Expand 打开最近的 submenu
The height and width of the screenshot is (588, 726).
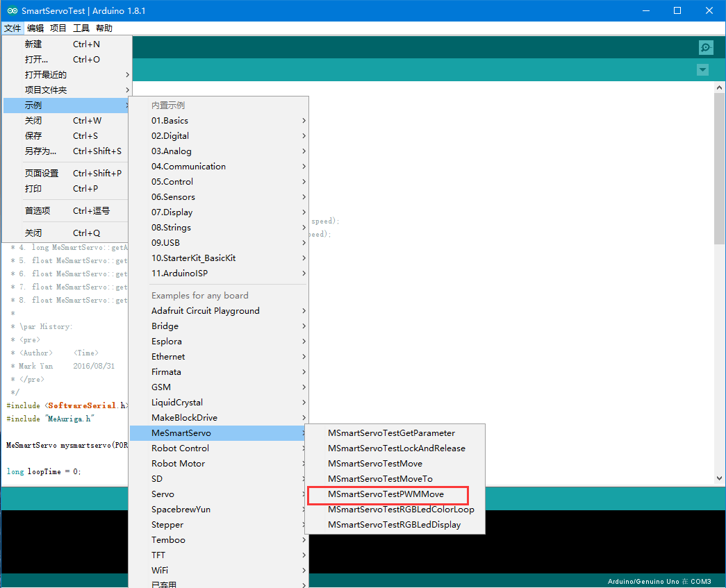66,74
